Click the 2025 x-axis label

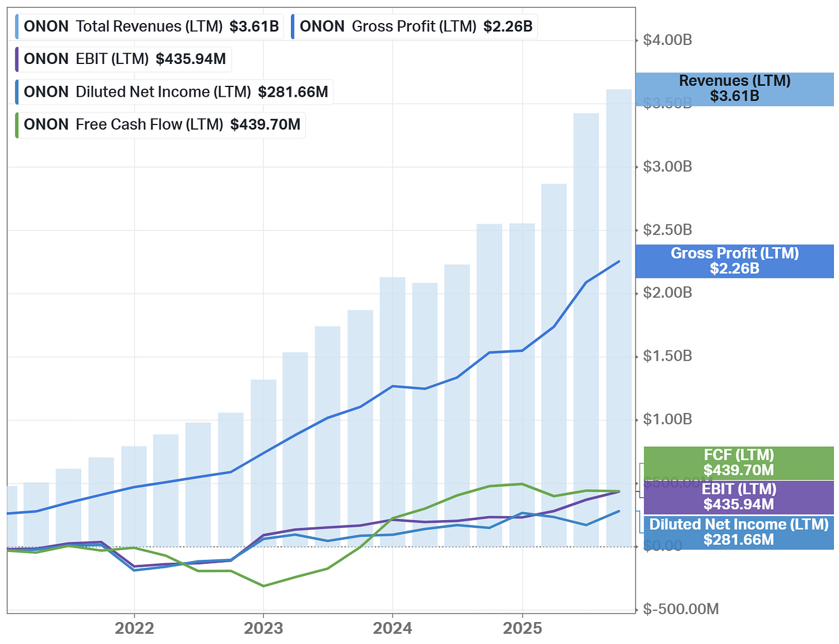(522, 628)
